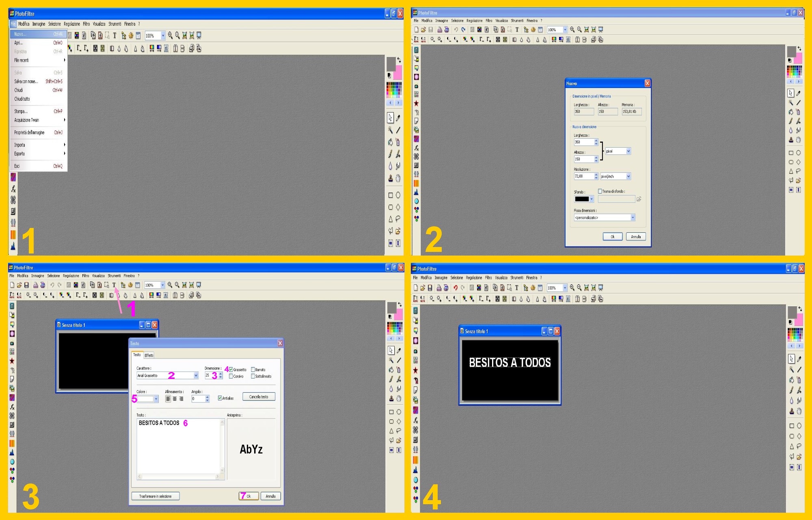812x520 pixels.
Task: Select right alignment icon in Testo dialog
Action: (181, 399)
